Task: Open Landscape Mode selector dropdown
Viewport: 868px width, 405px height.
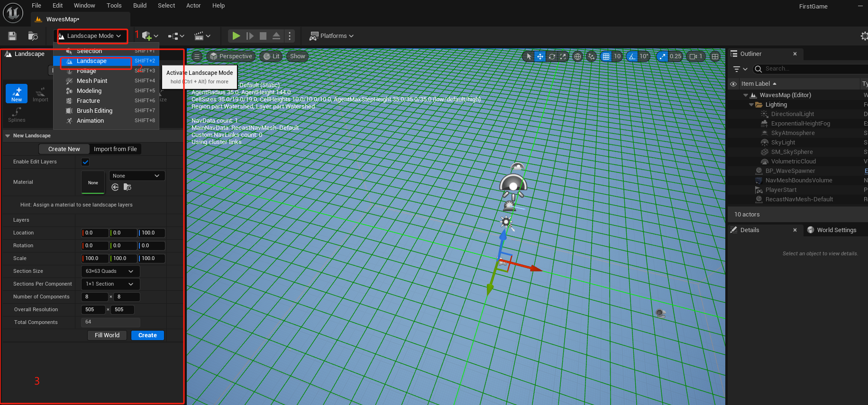Action: click(92, 36)
